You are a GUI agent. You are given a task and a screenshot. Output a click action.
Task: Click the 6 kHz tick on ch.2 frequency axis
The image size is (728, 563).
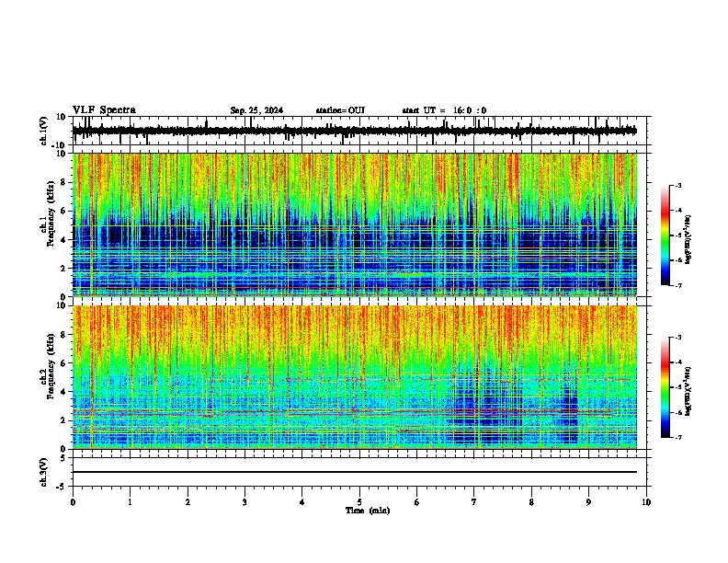point(63,363)
